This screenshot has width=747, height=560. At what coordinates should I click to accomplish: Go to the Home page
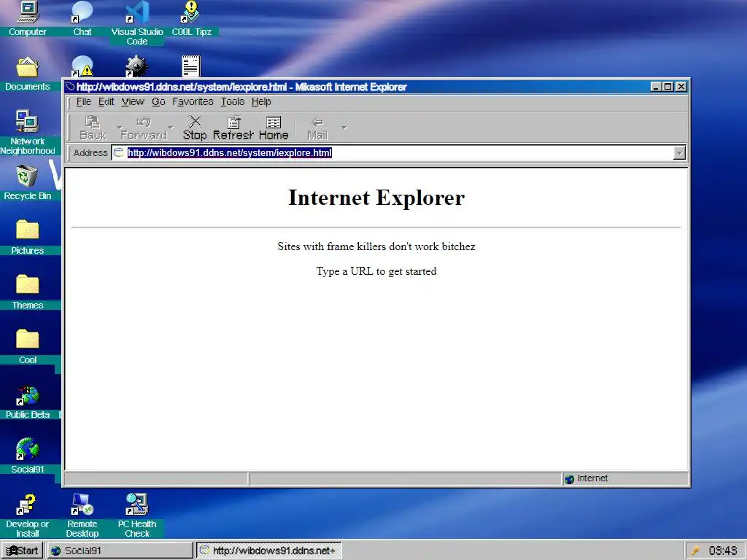[x=274, y=128]
